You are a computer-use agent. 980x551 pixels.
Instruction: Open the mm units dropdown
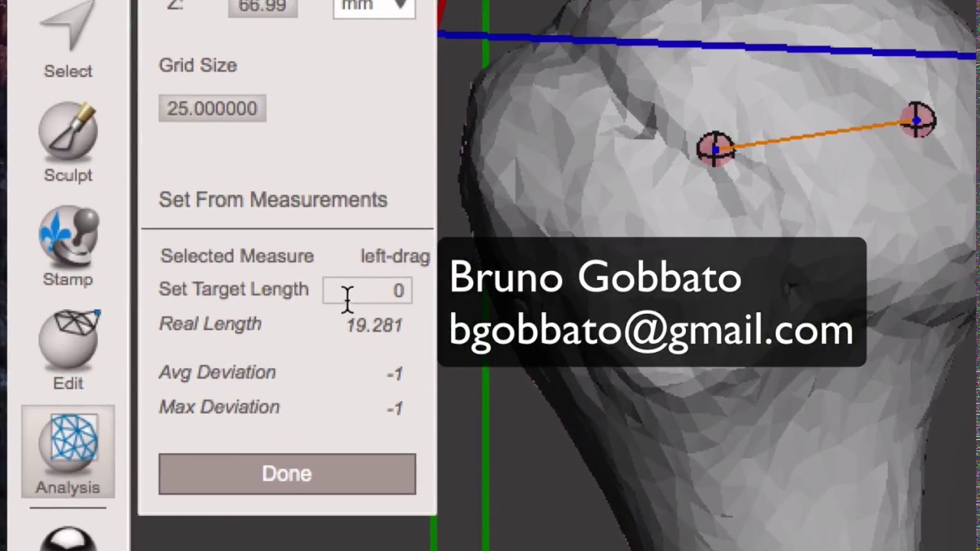click(x=374, y=8)
